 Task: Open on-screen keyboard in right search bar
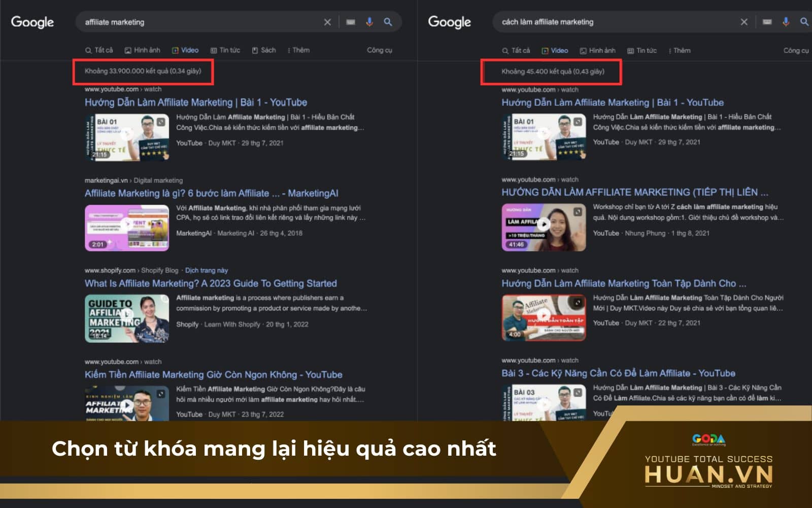tap(767, 22)
